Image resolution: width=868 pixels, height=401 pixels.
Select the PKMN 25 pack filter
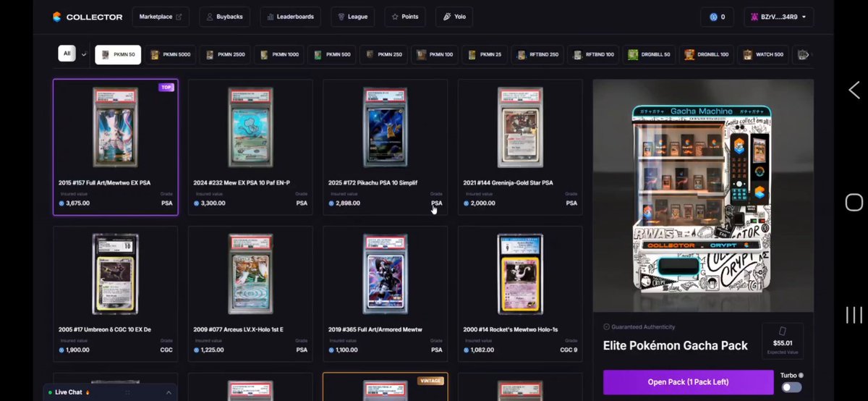[x=485, y=54]
